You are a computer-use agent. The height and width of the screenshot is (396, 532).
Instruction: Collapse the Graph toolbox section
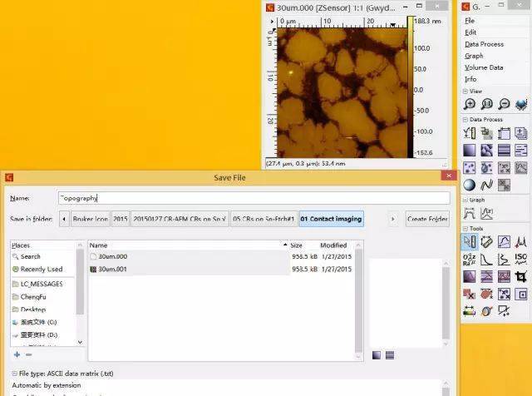465,200
